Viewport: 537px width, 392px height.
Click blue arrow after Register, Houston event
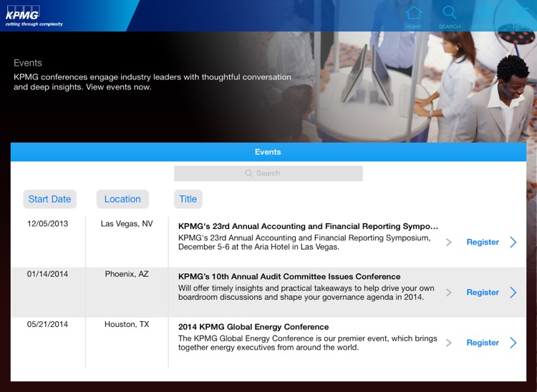pos(513,343)
